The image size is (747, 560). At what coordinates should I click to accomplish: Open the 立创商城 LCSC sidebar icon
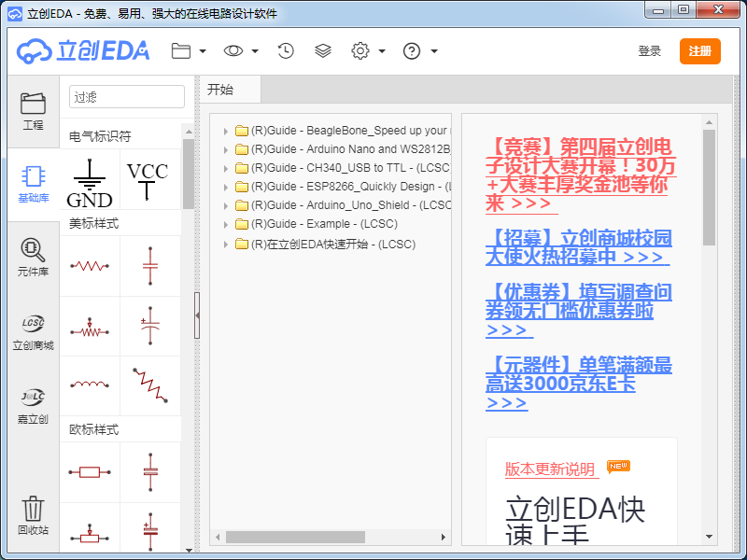tap(33, 332)
